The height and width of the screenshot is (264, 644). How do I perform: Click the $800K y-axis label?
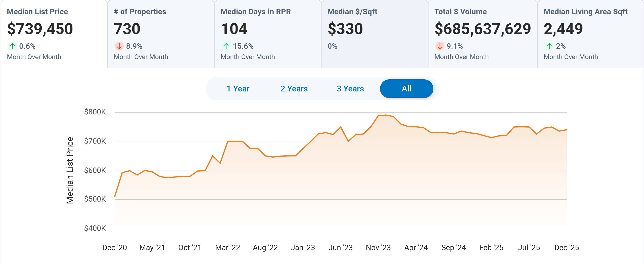click(x=95, y=112)
